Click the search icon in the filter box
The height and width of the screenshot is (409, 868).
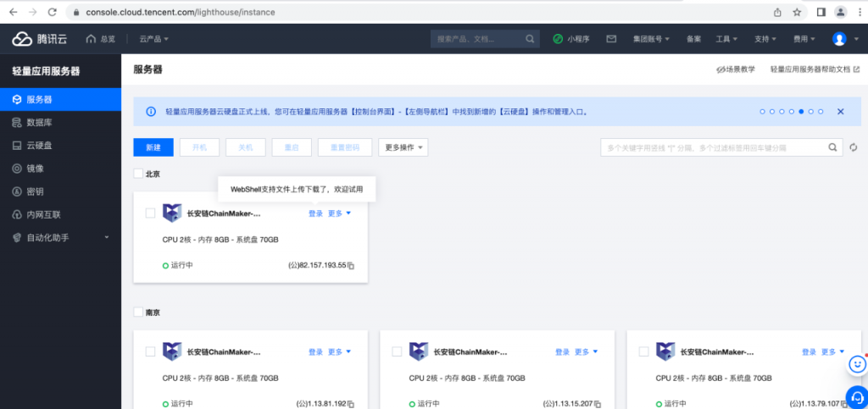(832, 147)
